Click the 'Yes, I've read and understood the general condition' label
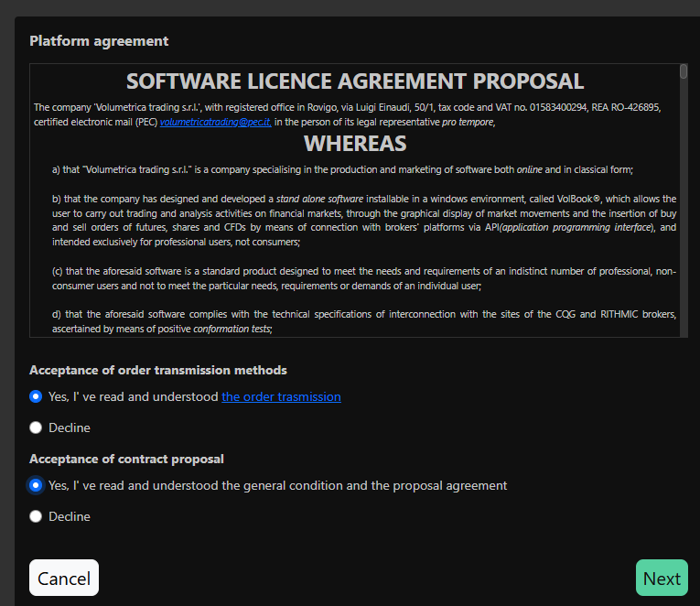Image resolution: width=700 pixels, height=606 pixels. pos(277,485)
